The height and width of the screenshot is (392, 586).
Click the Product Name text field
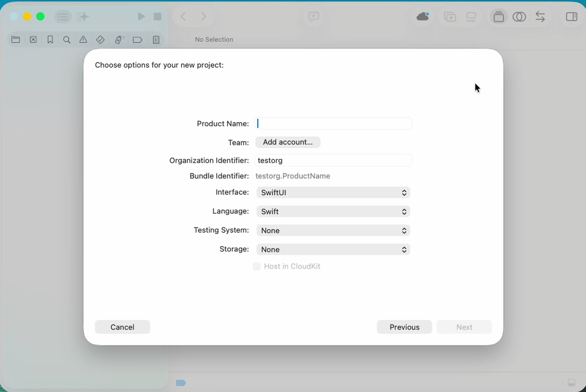[x=333, y=123]
